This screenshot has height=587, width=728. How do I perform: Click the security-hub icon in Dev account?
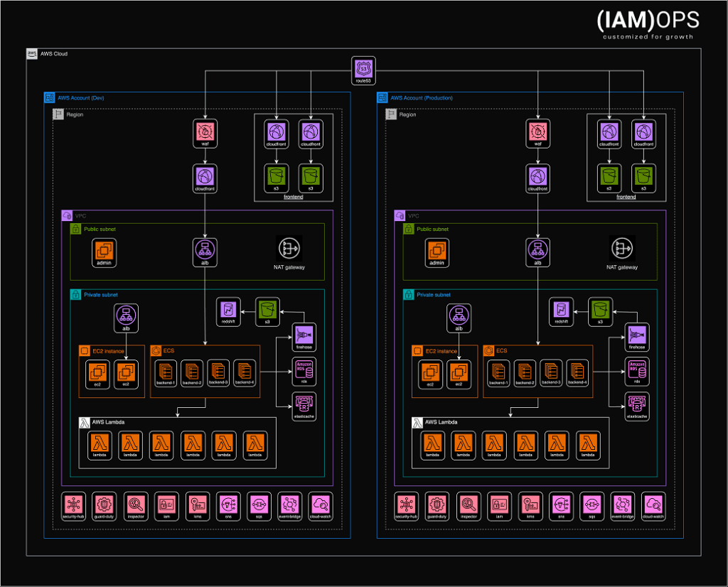pos(73,504)
